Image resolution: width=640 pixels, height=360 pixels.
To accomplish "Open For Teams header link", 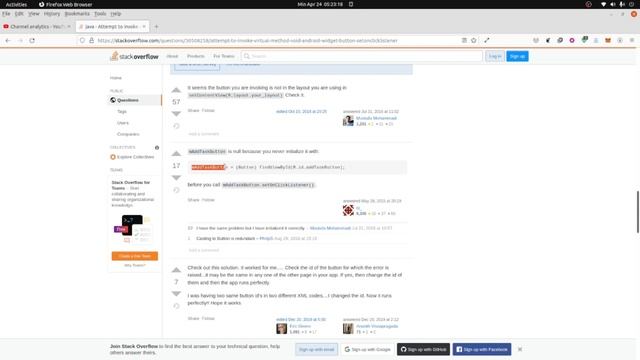I will click(x=224, y=56).
